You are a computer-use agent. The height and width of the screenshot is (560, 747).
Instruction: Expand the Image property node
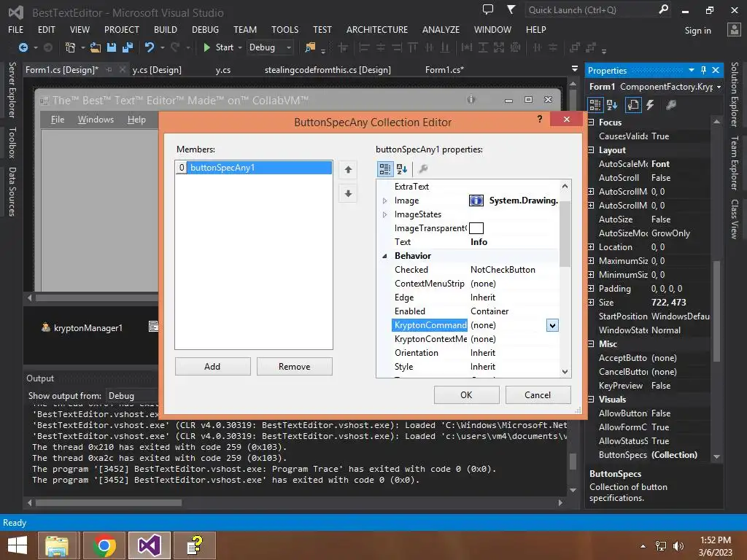coord(385,201)
